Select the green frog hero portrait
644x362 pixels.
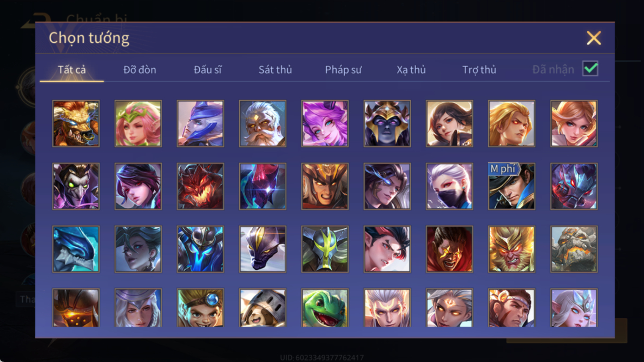point(325,308)
